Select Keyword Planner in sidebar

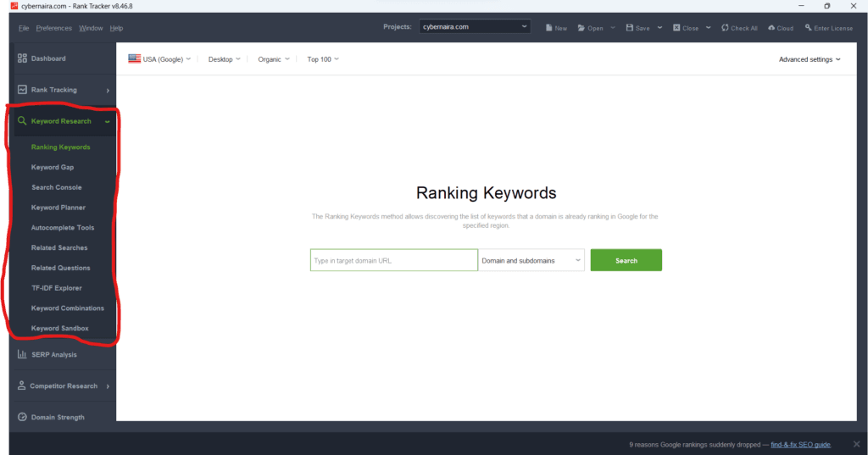click(58, 208)
